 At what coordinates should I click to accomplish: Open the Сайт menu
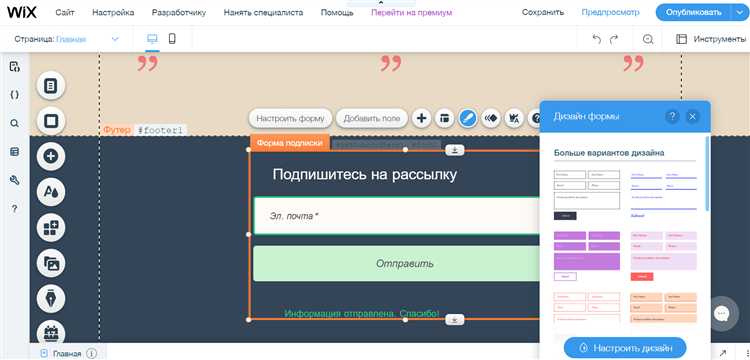tap(65, 12)
